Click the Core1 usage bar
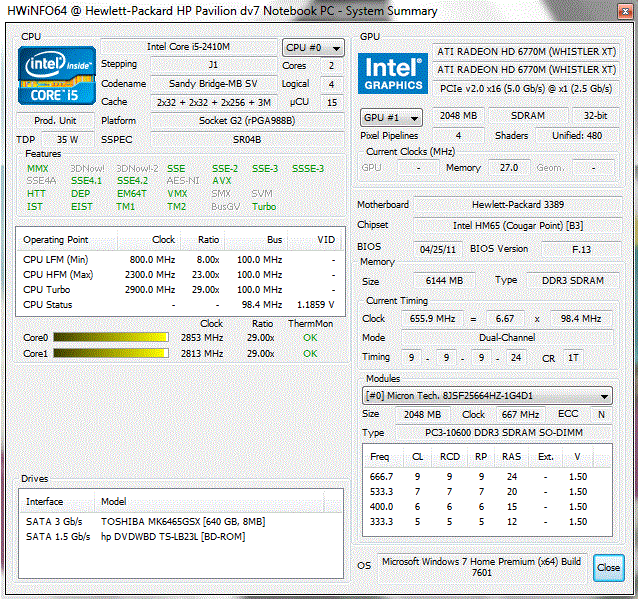Screen dimensions: 639x600 [x=111, y=353]
